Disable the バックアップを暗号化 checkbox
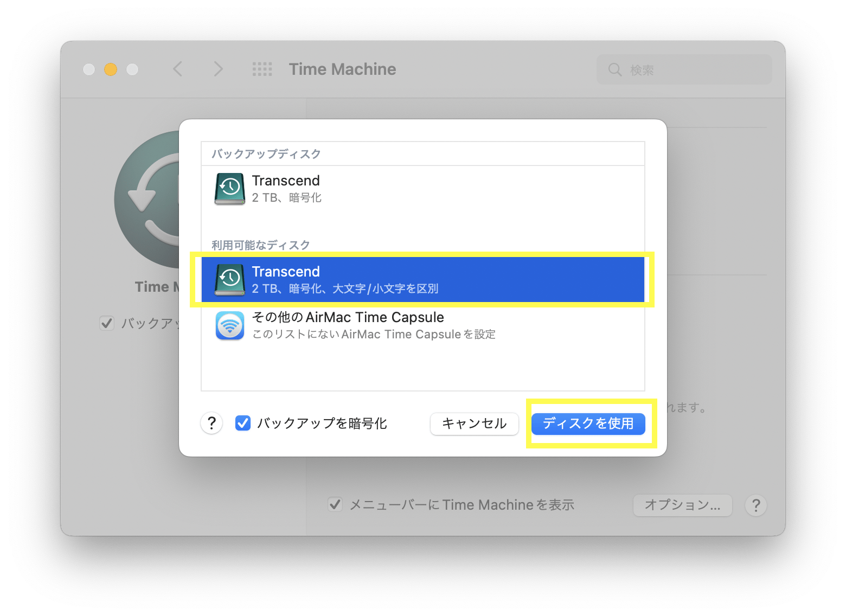 coord(242,424)
